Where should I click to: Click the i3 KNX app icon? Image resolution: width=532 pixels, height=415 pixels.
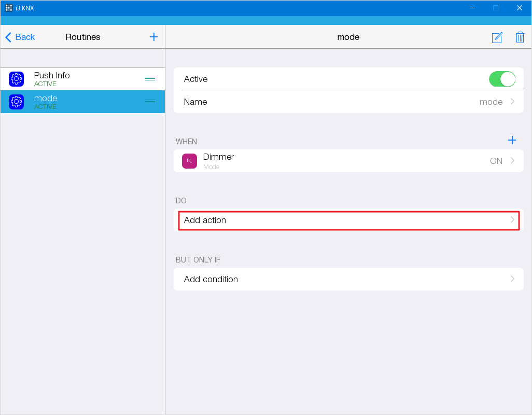pyautogui.click(x=9, y=8)
